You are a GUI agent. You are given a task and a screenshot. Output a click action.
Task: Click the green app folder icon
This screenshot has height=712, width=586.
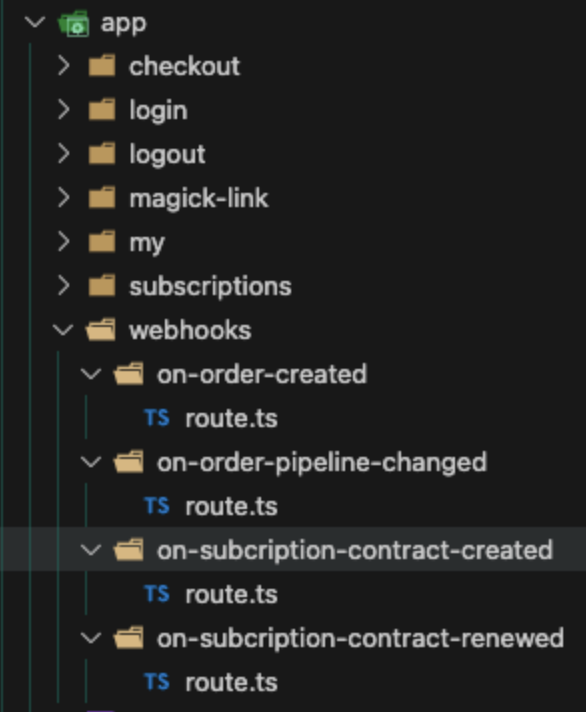[x=74, y=23]
